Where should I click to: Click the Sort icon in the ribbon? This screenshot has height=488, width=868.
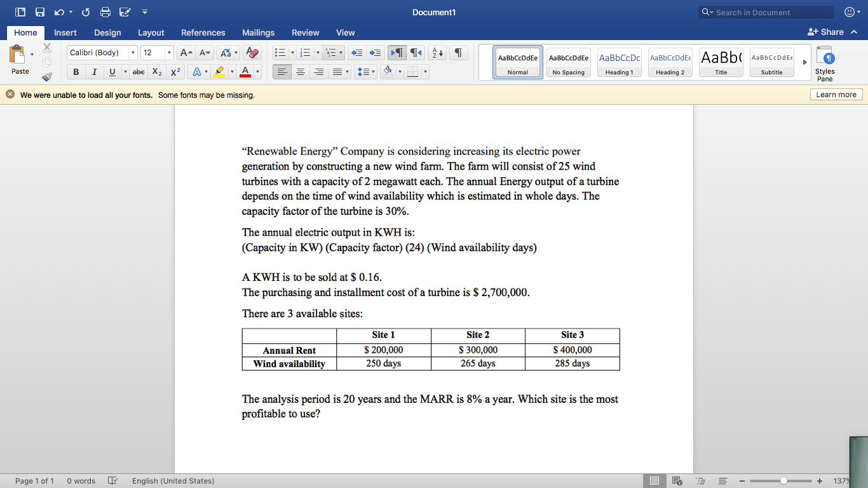click(438, 53)
